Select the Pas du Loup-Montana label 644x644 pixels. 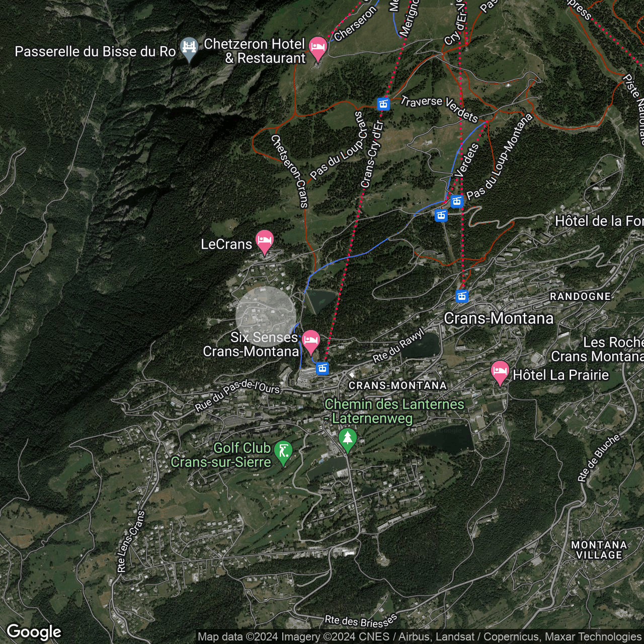500,156
